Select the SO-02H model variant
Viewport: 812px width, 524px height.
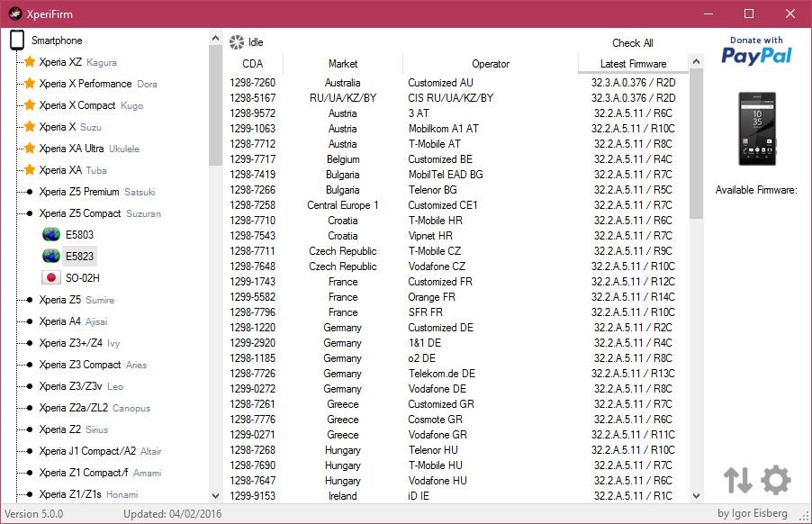(x=82, y=278)
